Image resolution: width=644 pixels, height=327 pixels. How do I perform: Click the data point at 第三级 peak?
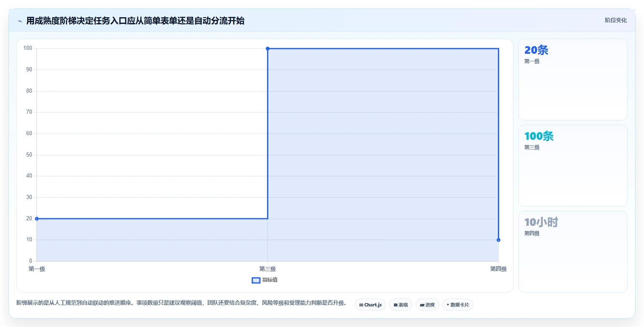click(x=267, y=49)
